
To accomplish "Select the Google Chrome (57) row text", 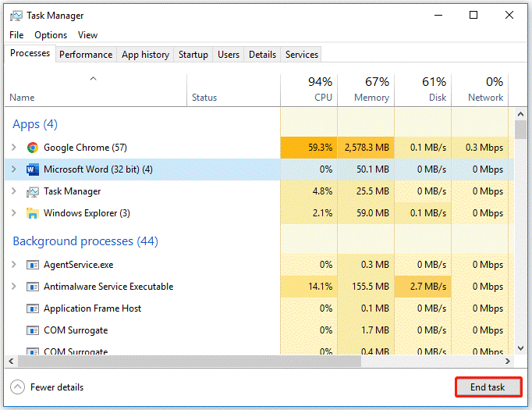I will click(85, 148).
